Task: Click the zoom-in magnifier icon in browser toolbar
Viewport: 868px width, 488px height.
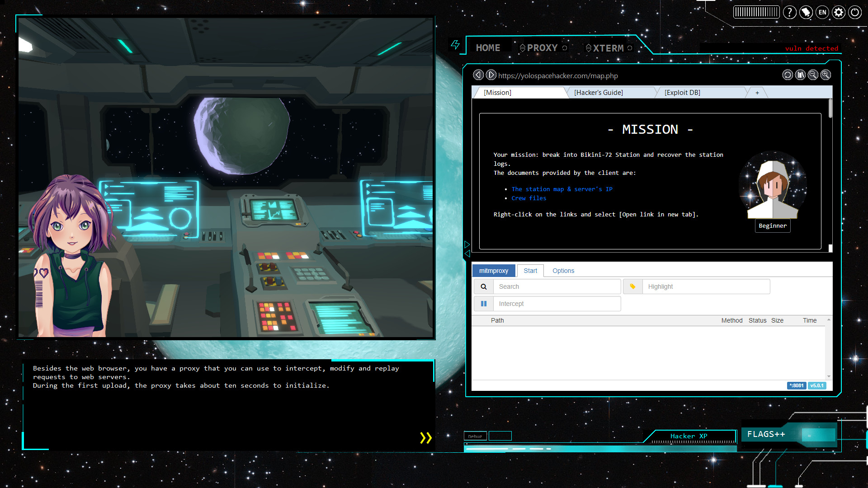Action: [826, 75]
